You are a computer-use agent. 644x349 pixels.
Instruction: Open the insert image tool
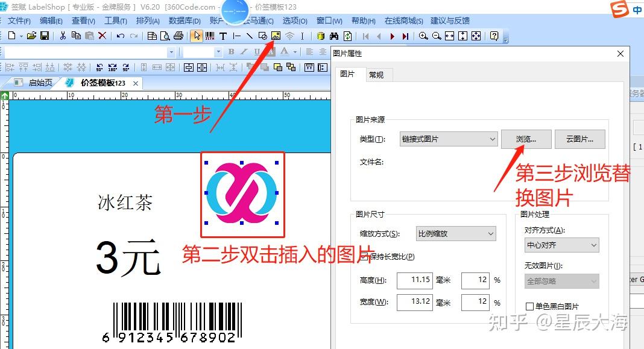tap(275, 36)
